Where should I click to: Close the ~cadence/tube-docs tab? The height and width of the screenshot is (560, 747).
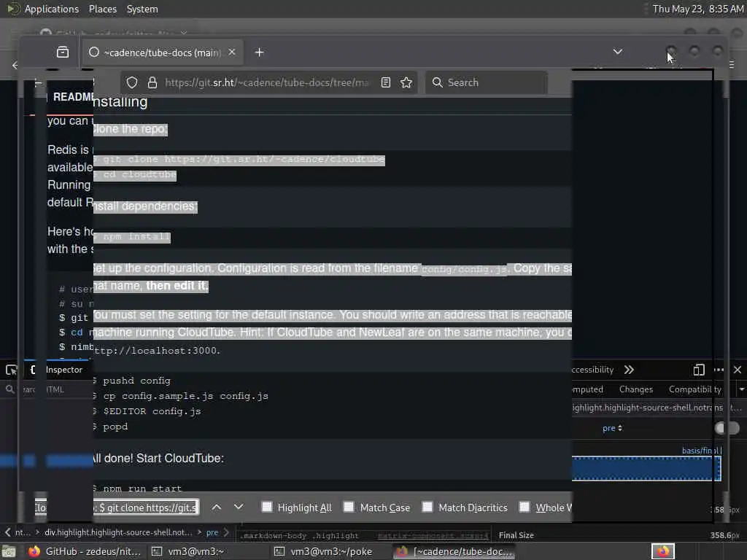point(231,52)
